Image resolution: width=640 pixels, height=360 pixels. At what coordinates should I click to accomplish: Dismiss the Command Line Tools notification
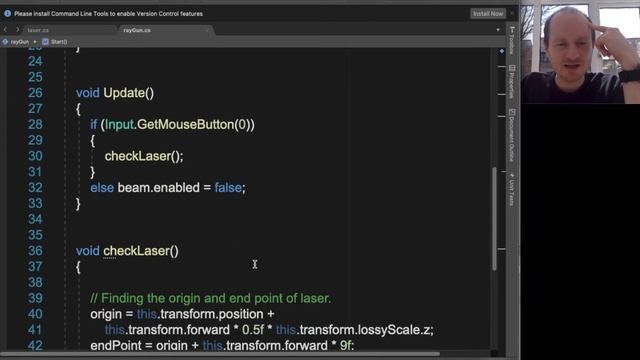point(512,13)
